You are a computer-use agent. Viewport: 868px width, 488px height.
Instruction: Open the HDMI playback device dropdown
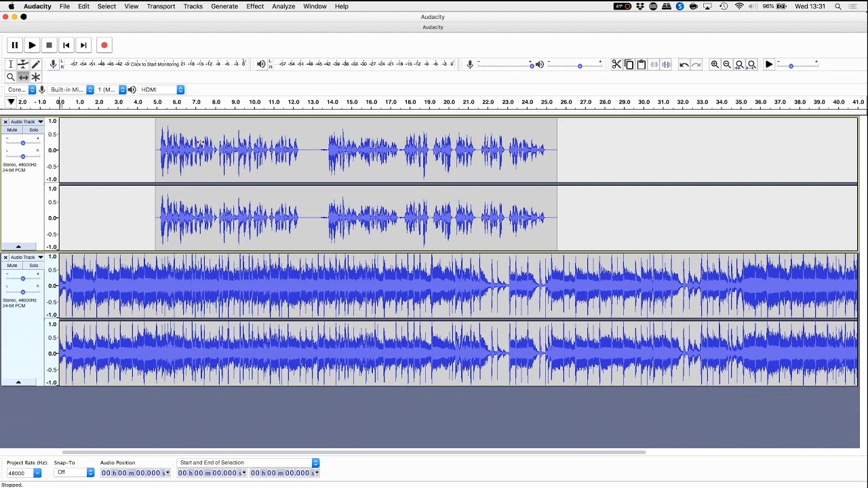161,89
